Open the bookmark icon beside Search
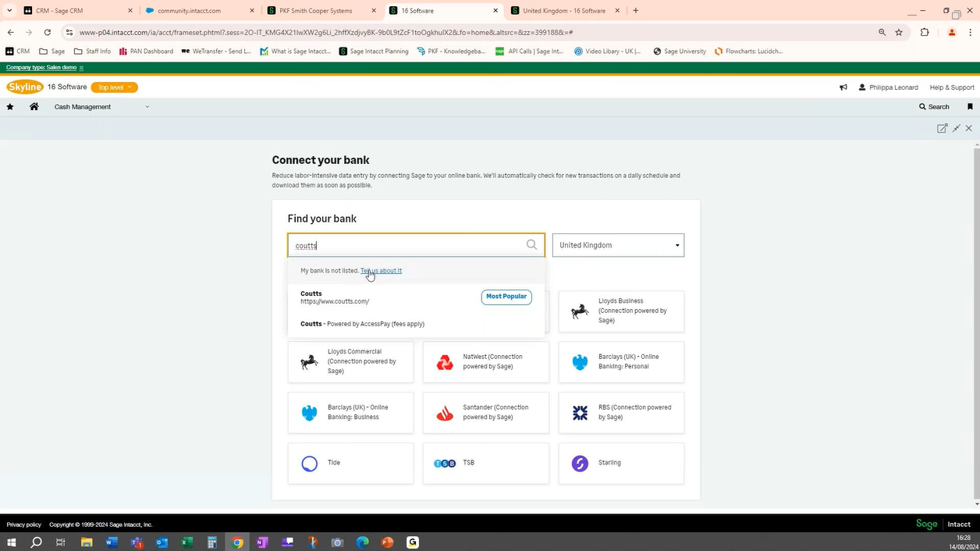This screenshot has height=551, width=980. [x=970, y=107]
